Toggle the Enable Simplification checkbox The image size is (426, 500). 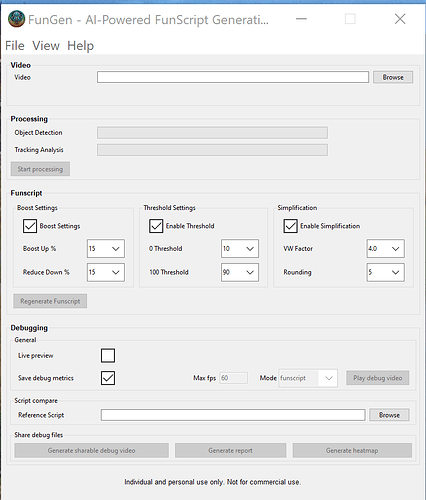coord(290,226)
